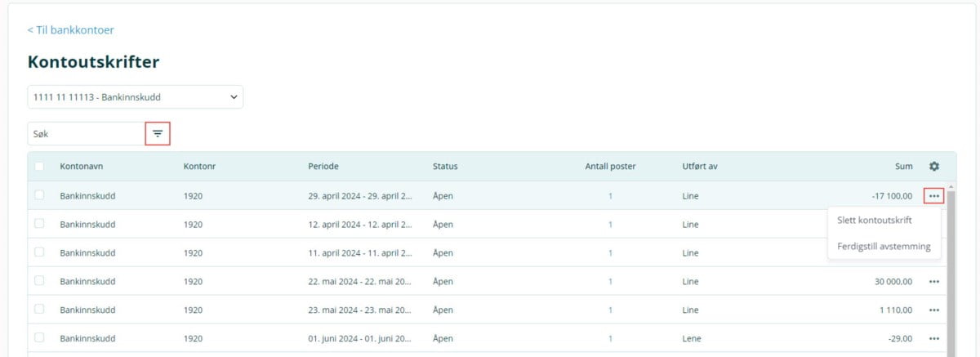Viewport: 980px width, 357px height.
Task: Toggle the select-all checkbox in table header
Action: [x=39, y=167]
